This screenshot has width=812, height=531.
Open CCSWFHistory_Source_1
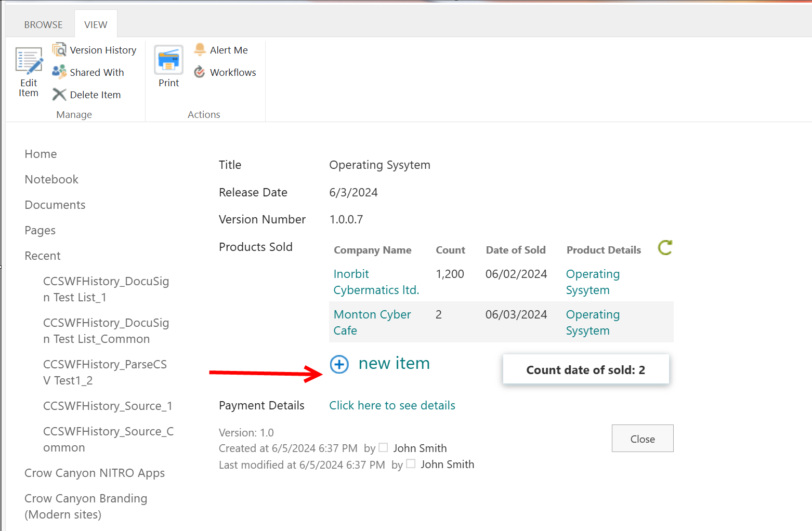108,406
